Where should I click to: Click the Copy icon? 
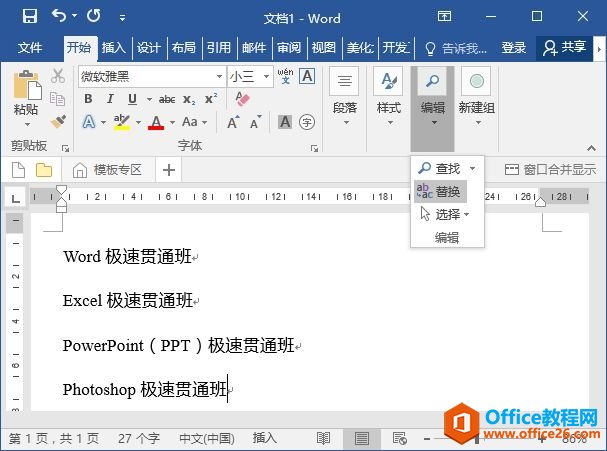tap(58, 99)
